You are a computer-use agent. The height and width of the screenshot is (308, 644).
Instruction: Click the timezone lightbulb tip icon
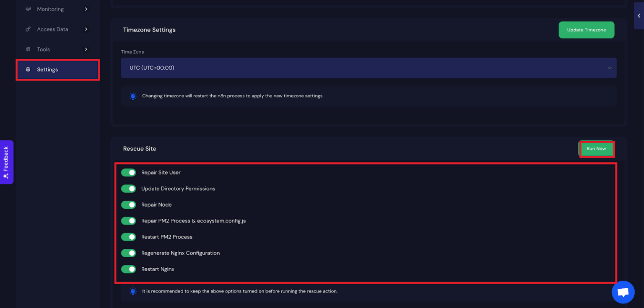click(x=133, y=96)
